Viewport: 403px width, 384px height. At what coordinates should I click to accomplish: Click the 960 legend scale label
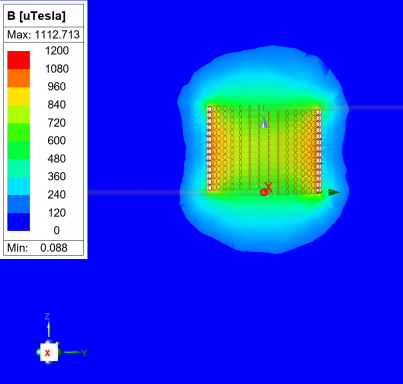click(57, 87)
